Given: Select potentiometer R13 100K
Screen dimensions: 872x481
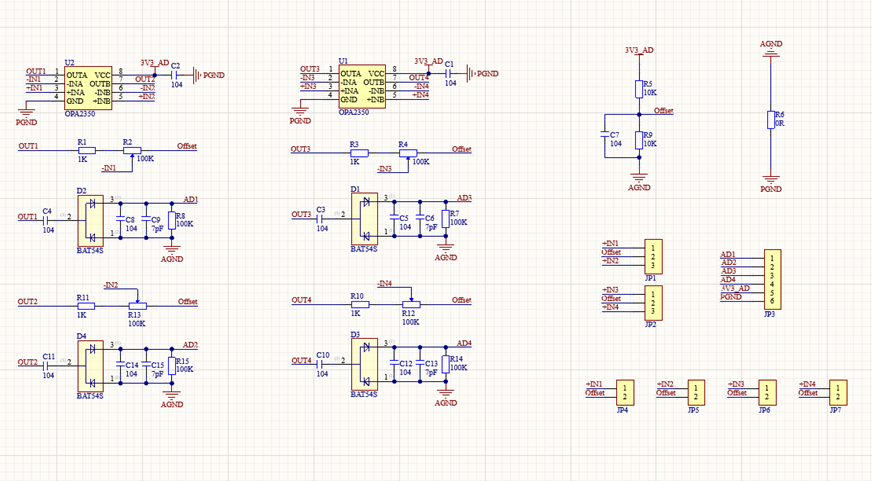Looking at the screenshot, I should [137, 306].
